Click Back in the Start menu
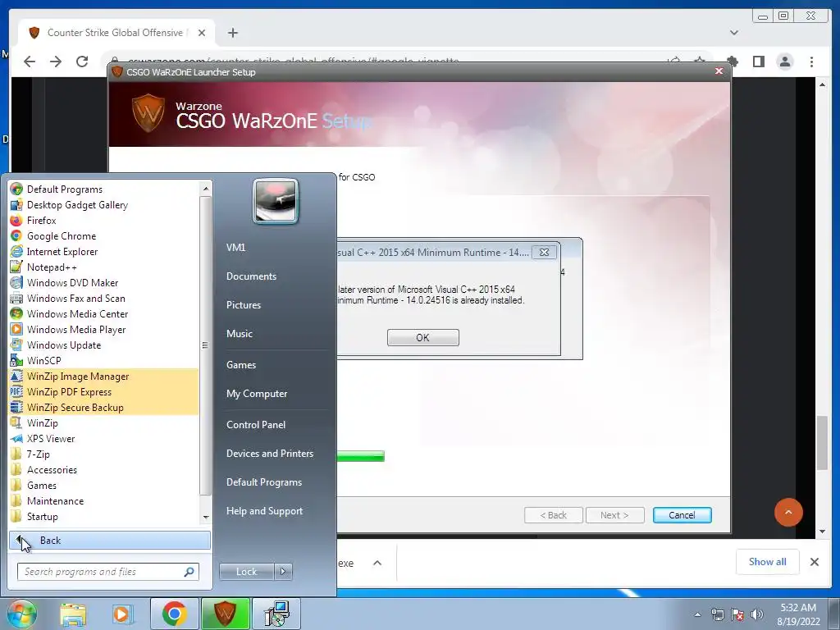The width and height of the screenshot is (840, 630). pyautogui.click(x=110, y=541)
